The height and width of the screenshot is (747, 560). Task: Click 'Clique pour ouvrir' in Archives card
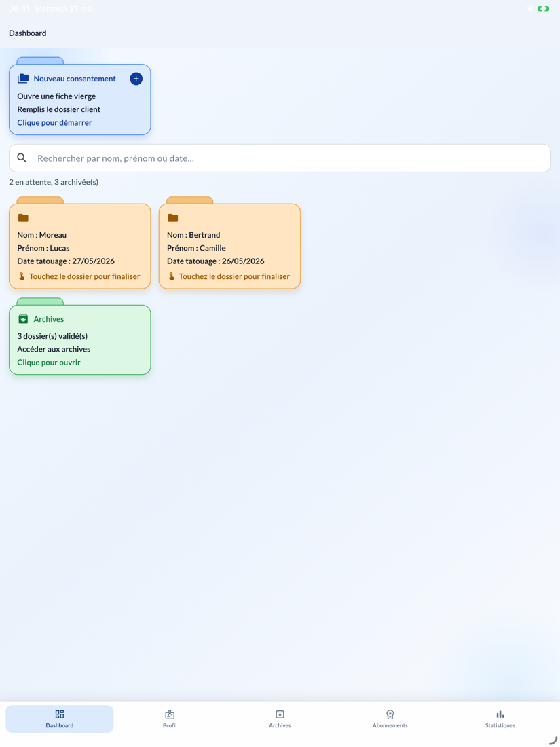click(x=49, y=363)
